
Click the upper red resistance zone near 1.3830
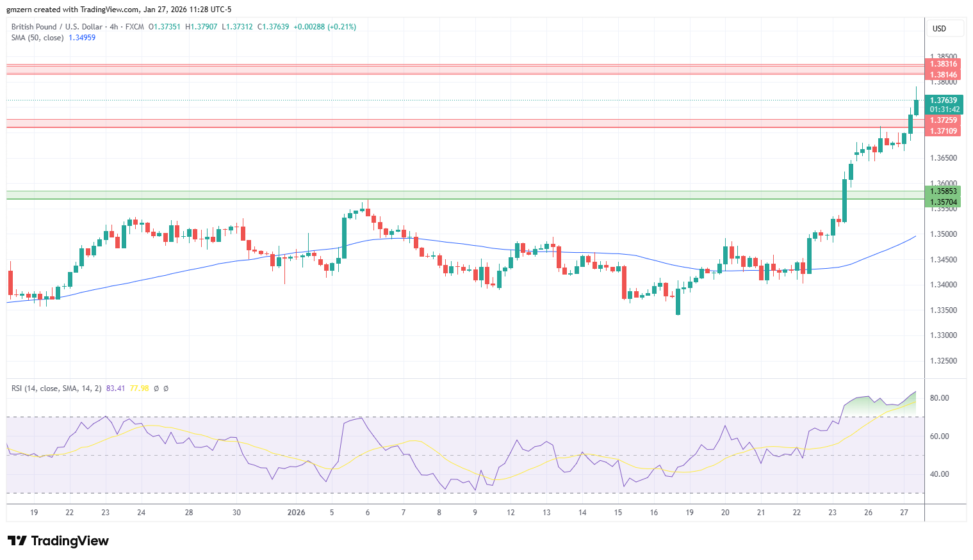[x=466, y=69]
